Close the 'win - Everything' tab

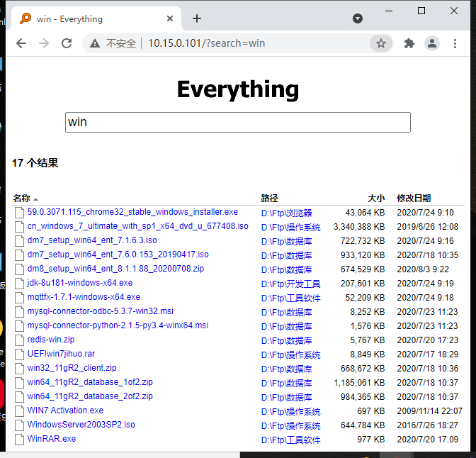pyautogui.click(x=170, y=18)
